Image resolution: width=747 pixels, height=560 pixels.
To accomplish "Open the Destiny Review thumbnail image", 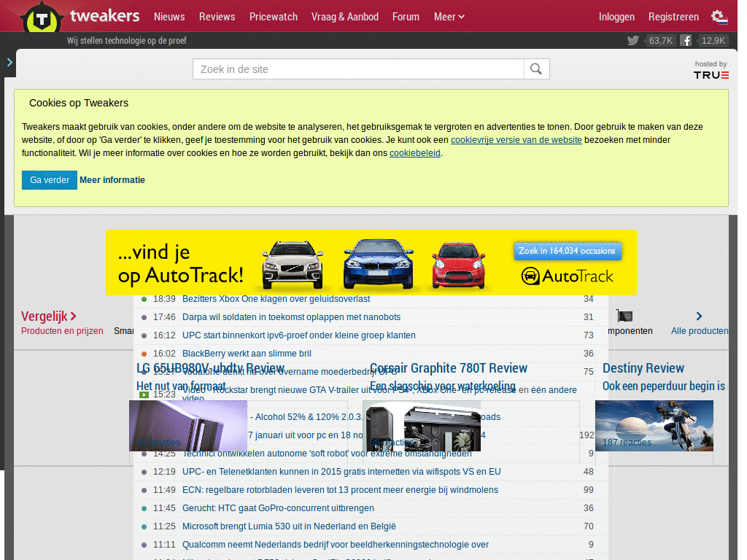I will (x=654, y=425).
